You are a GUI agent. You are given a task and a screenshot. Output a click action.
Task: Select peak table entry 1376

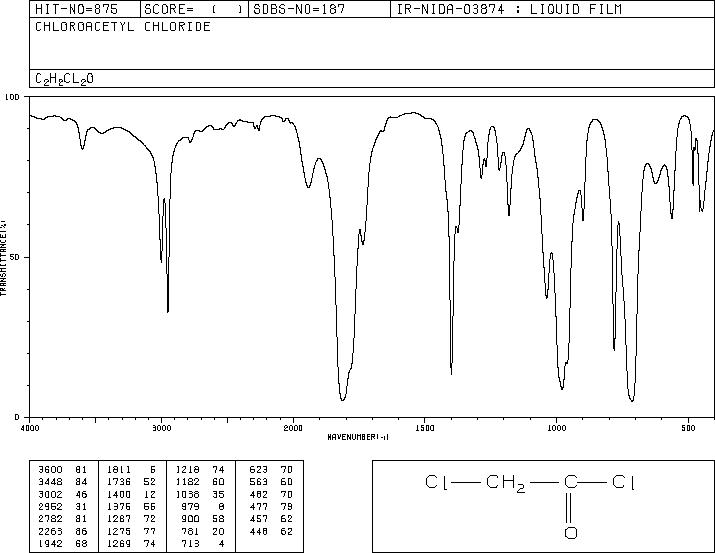119,507
